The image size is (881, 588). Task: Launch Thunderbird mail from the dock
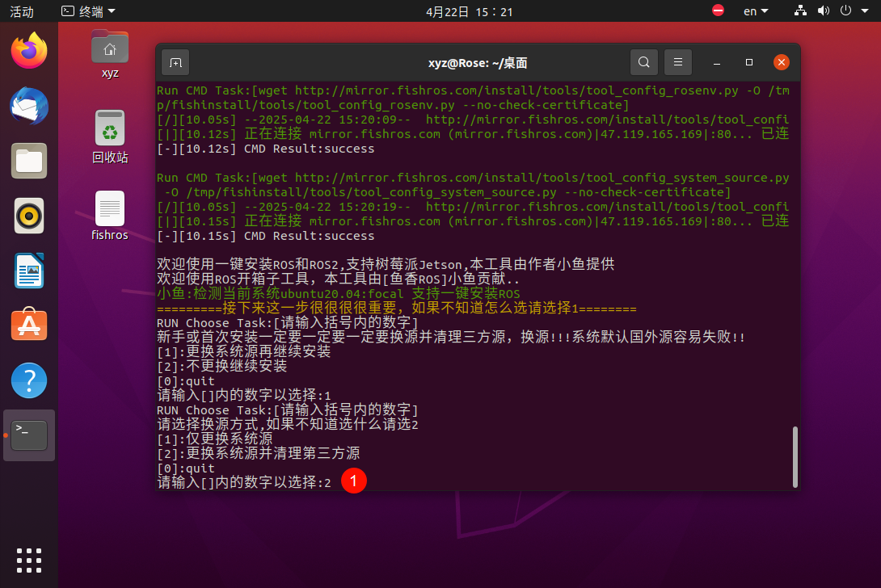29,106
